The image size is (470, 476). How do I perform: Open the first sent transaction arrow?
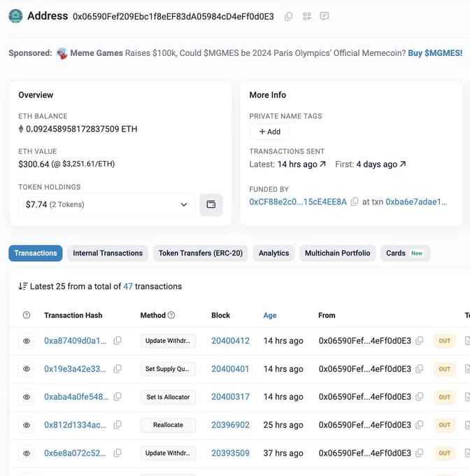pyautogui.click(x=403, y=164)
